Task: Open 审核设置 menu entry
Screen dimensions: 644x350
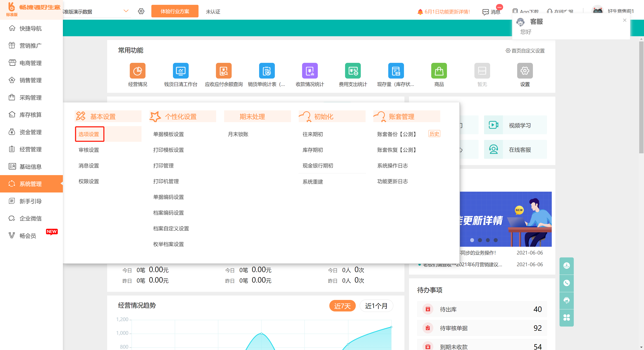Action: click(89, 150)
